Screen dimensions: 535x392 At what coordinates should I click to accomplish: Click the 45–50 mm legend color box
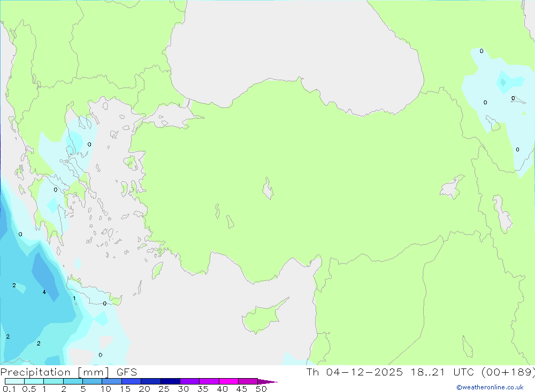(248, 381)
